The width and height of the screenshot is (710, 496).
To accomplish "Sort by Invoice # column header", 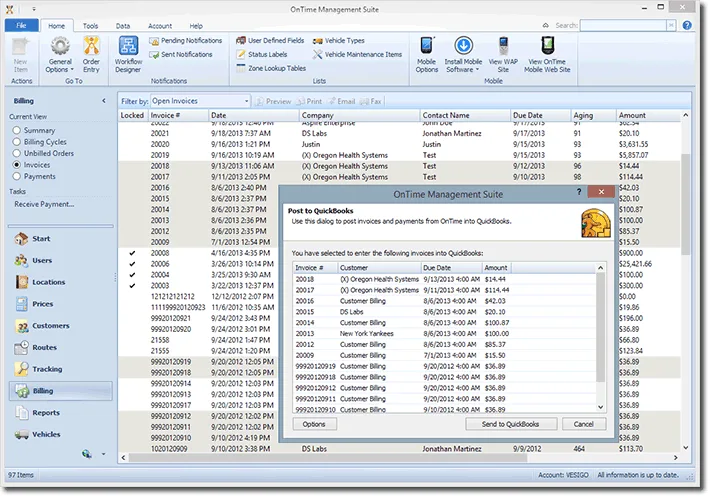I will coord(178,116).
